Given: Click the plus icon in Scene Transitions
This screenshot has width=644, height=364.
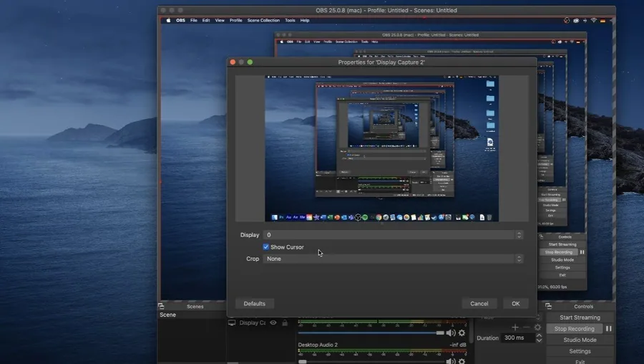Looking at the screenshot, I should pyautogui.click(x=515, y=327).
